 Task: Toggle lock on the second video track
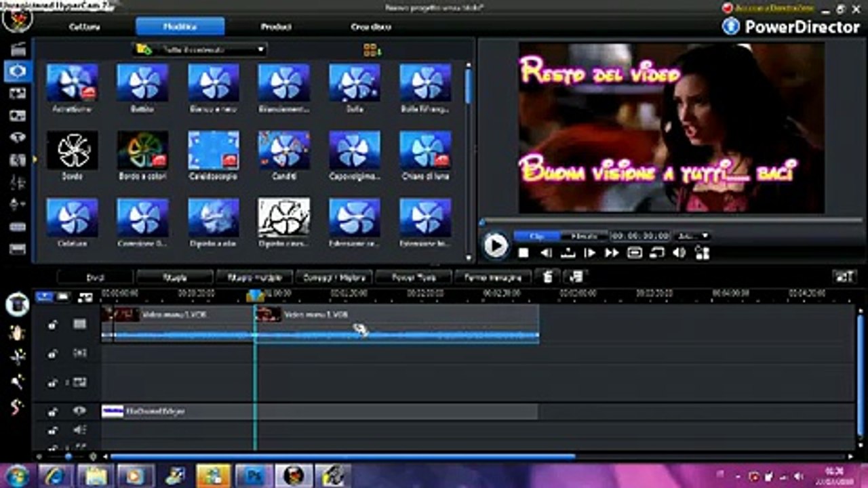coord(52,382)
